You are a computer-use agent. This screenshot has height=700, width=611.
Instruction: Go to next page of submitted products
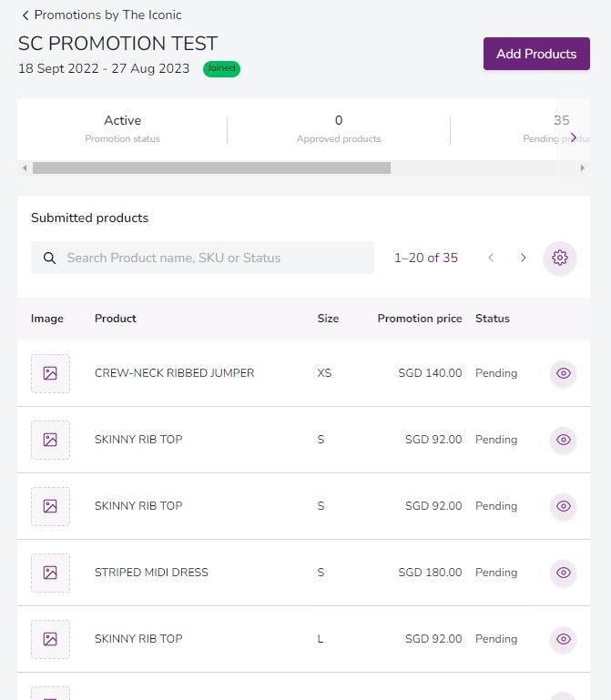pyautogui.click(x=524, y=258)
